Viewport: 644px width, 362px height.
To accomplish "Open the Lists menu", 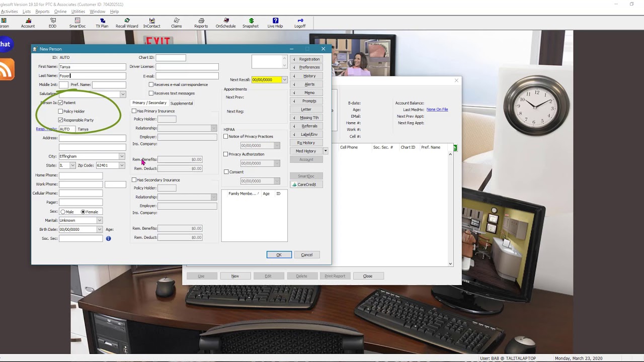I will 27,12.
